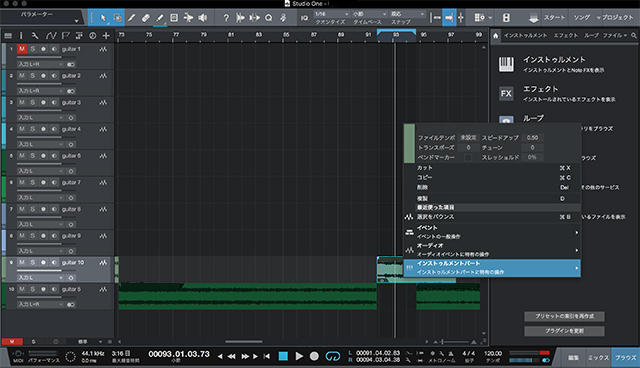Toggle monitor on guitar 4 track
Viewport: 640px width, 368px height.
(x=54, y=129)
